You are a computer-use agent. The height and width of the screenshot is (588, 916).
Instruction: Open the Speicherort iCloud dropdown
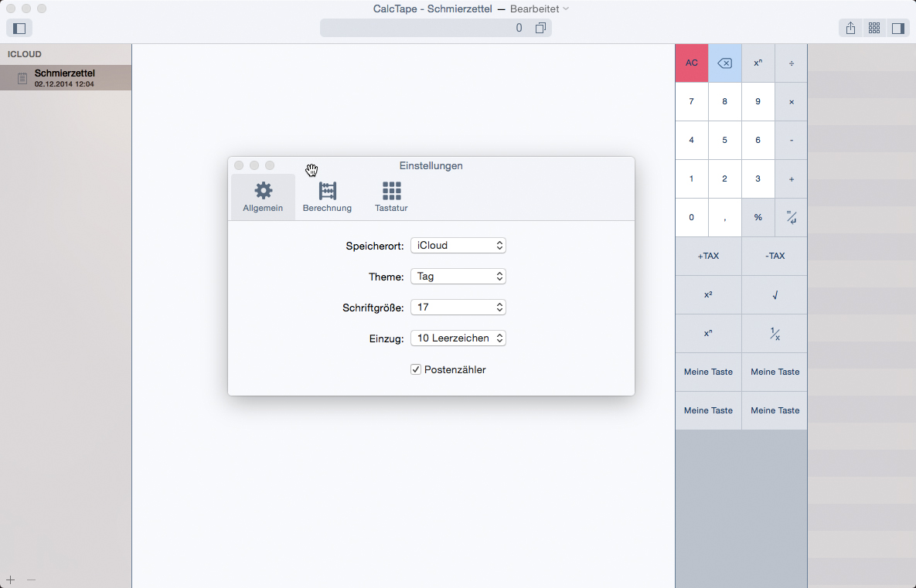(458, 246)
